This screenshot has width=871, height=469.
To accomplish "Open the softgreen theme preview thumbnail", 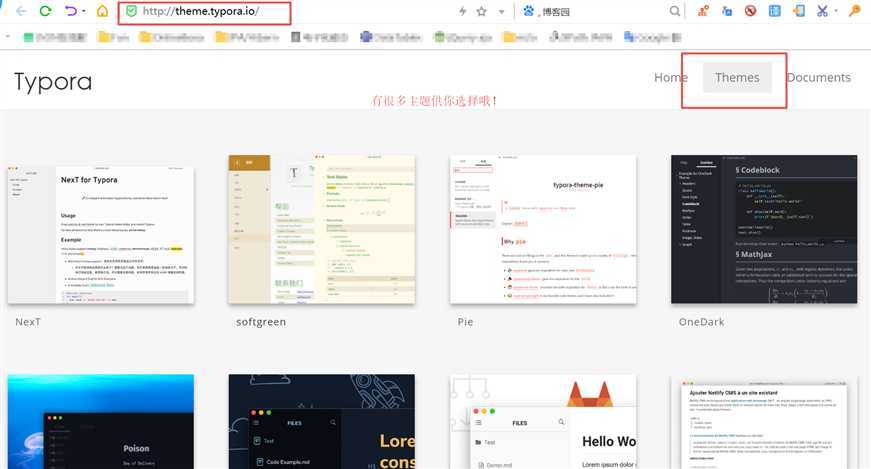I will (x=322, y=229).
